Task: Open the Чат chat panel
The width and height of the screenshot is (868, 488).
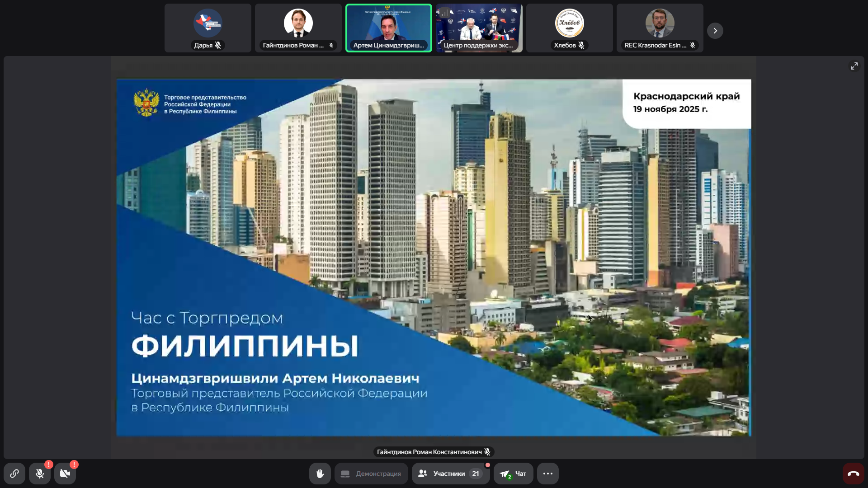Action: click(x=514, y=474)
